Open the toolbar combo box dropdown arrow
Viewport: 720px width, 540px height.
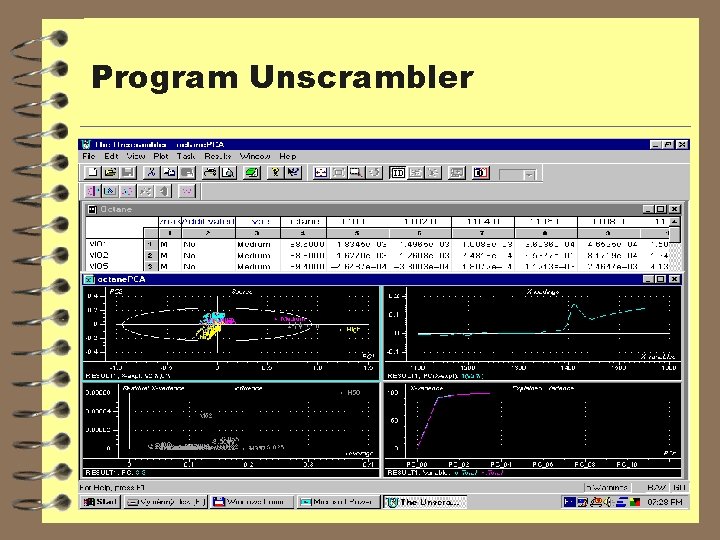[x=529, y=175]
